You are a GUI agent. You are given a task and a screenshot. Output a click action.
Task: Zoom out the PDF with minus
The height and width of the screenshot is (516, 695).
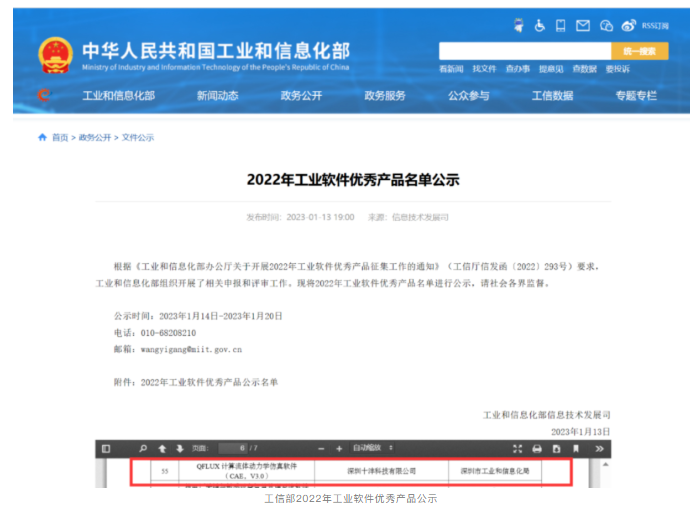tap(322, 448)
